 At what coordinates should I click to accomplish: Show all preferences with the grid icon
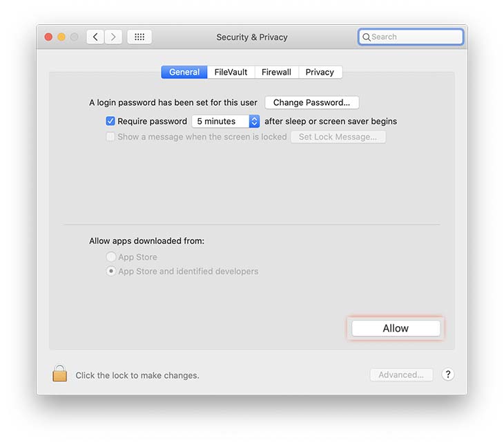pos(139,37)
